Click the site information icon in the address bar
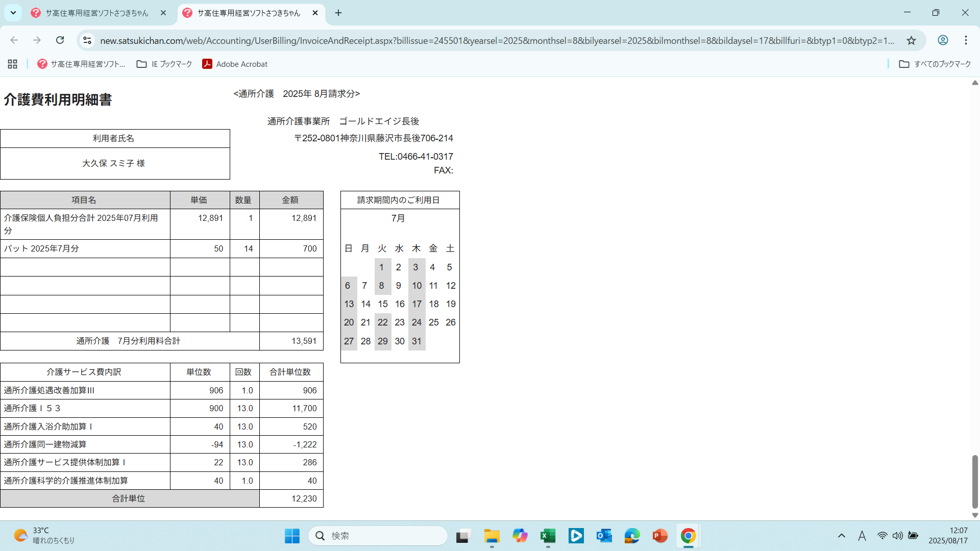Viewport: 980px width, 551px height. coord(87,40)
